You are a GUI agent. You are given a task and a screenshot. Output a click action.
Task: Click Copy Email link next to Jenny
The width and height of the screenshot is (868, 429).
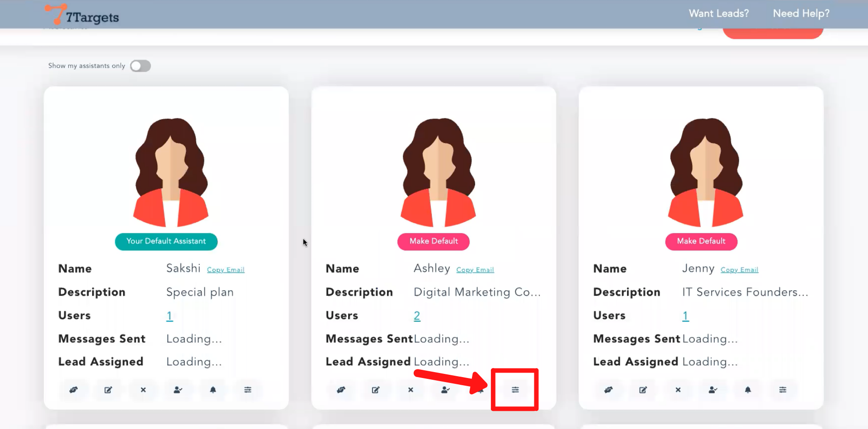click(x=739, y=270)
